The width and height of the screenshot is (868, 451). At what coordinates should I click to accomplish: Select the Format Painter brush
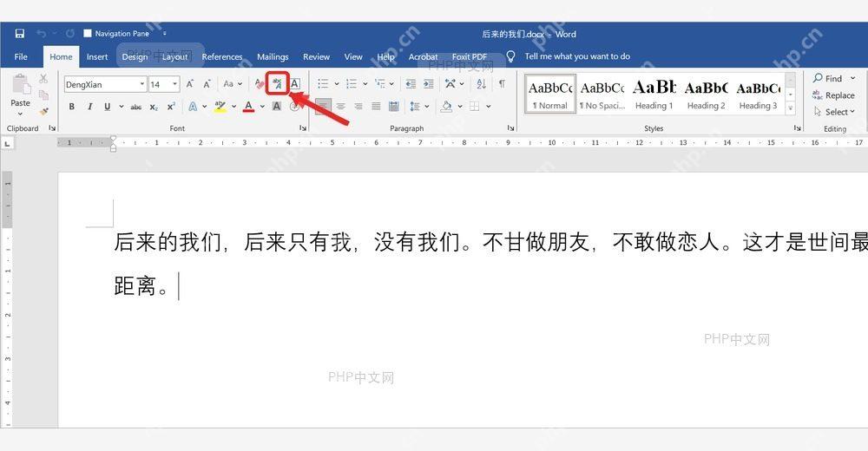tap(43, 111)
